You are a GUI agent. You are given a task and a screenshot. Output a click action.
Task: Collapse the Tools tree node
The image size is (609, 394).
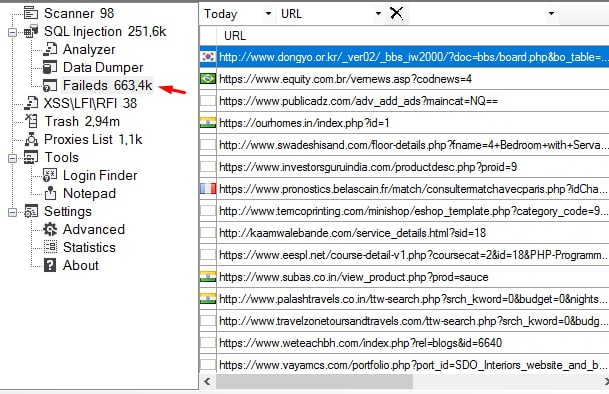(12, 158)
